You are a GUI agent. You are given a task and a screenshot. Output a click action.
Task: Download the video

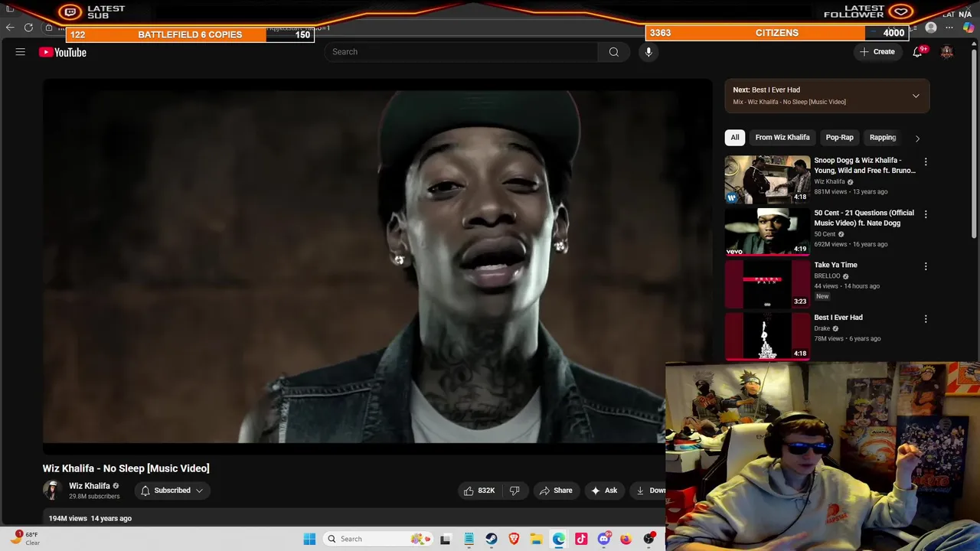click(649, 491)
